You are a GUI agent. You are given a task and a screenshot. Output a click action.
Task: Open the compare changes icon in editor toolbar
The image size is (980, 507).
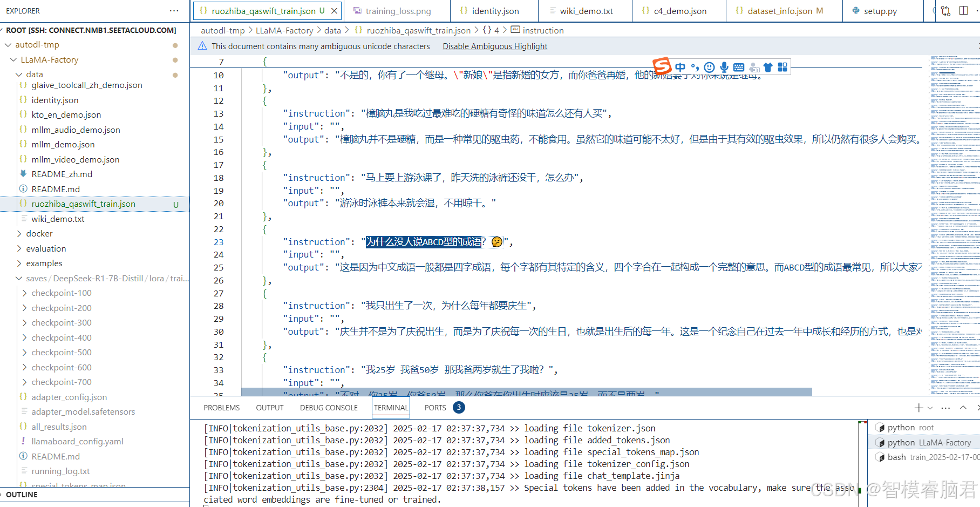pos(945,11)
